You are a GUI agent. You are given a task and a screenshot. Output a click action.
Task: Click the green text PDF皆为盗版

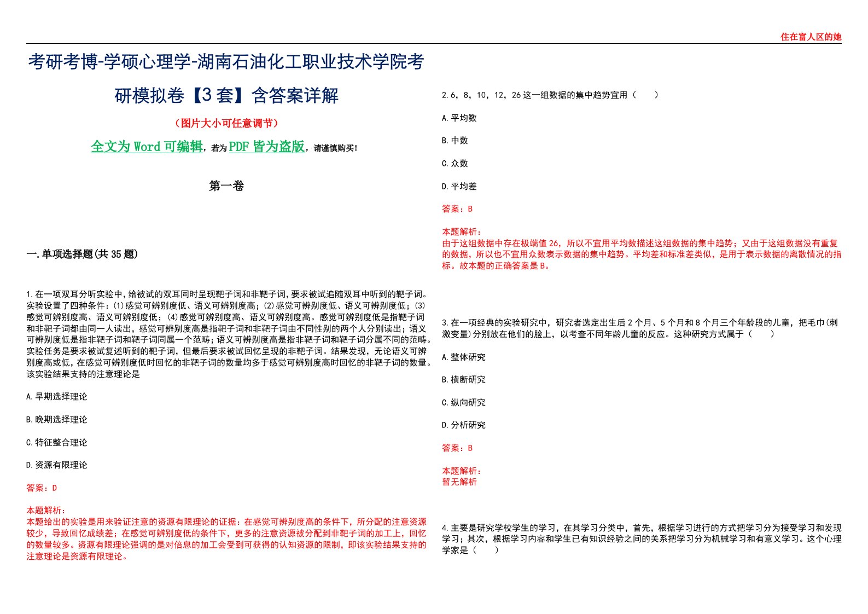pos(267,147)
